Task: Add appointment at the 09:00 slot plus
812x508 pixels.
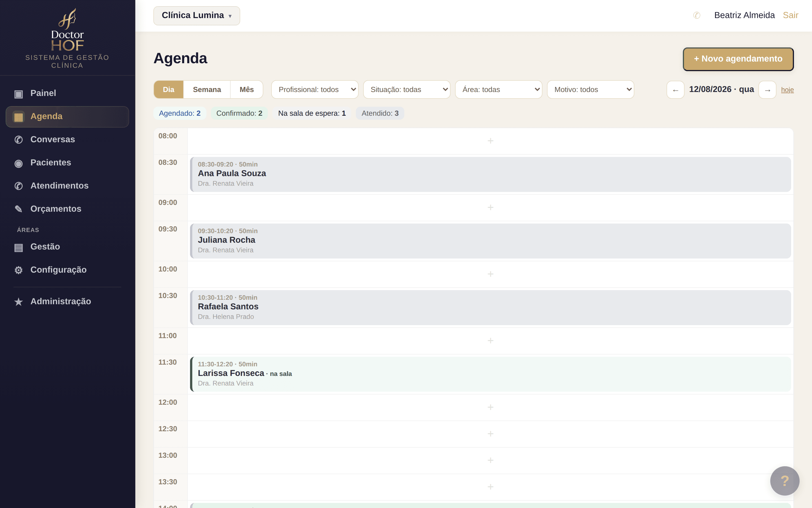Action: pos(490,207)
